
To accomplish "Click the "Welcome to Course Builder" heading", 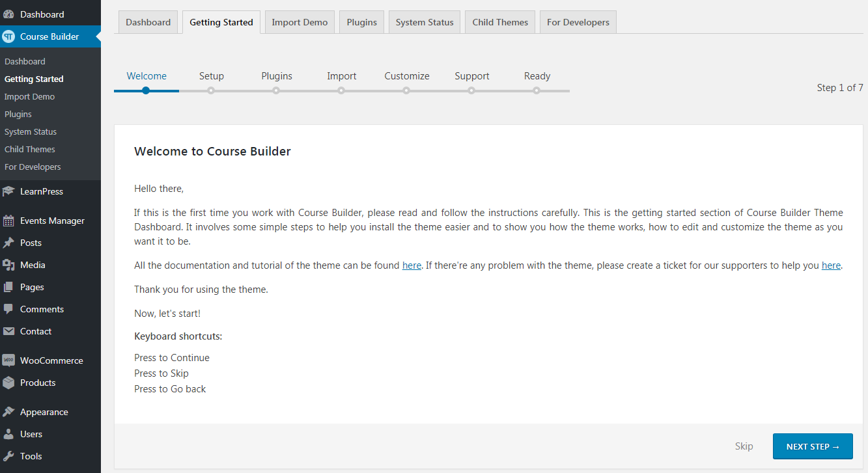I will (x=212, y=152).
